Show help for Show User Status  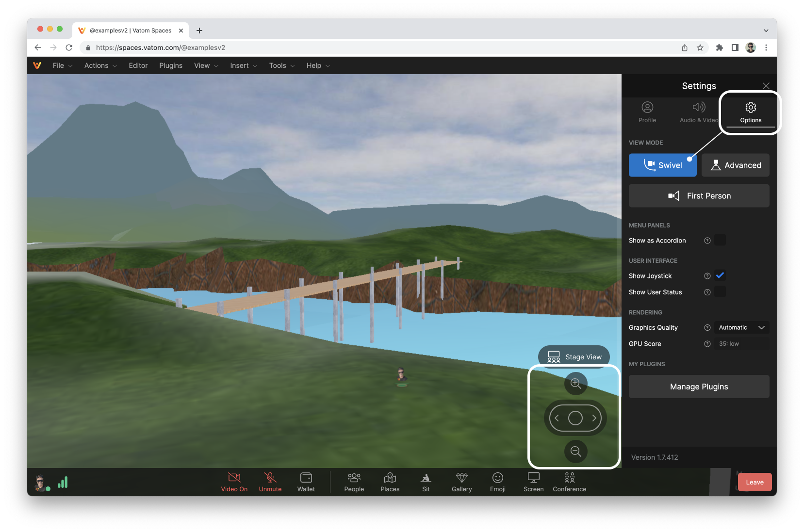[707, 292]
